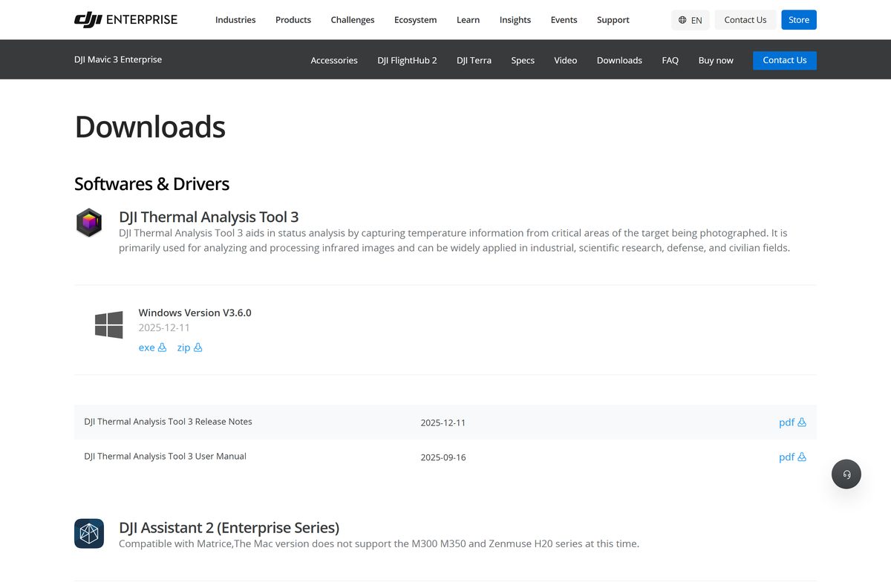The height and width of the screenshot is (588, 891).
Task: Download the Release Notes pdf
Action: pyautogui.click(x=792, y=422)
